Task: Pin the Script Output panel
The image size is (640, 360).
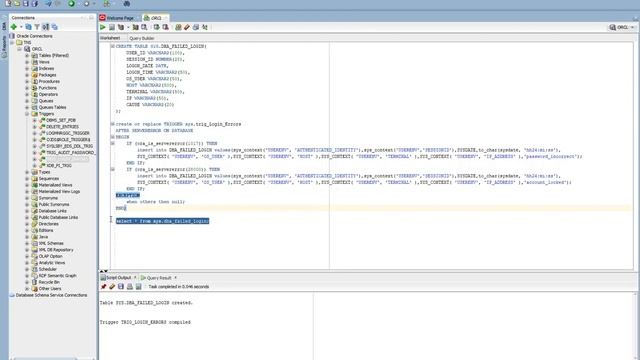Action: pyautogui.click(x=103, y=287)
